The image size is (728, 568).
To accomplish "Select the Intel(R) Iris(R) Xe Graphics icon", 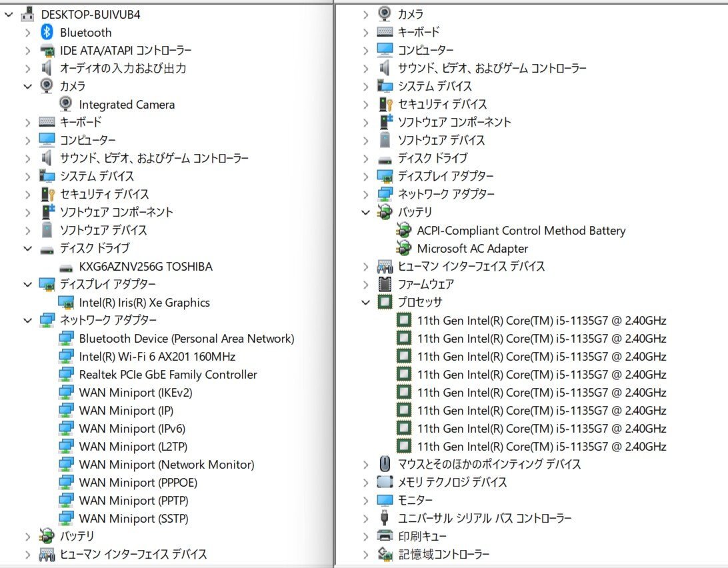I will point(65,302).
